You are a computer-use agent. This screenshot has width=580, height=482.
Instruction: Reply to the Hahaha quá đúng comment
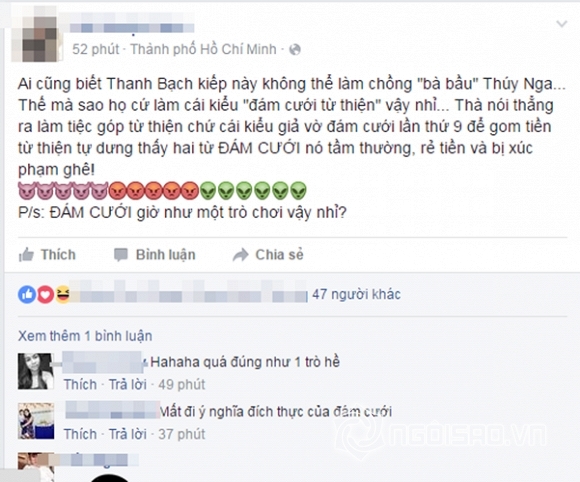coord(128,385)
